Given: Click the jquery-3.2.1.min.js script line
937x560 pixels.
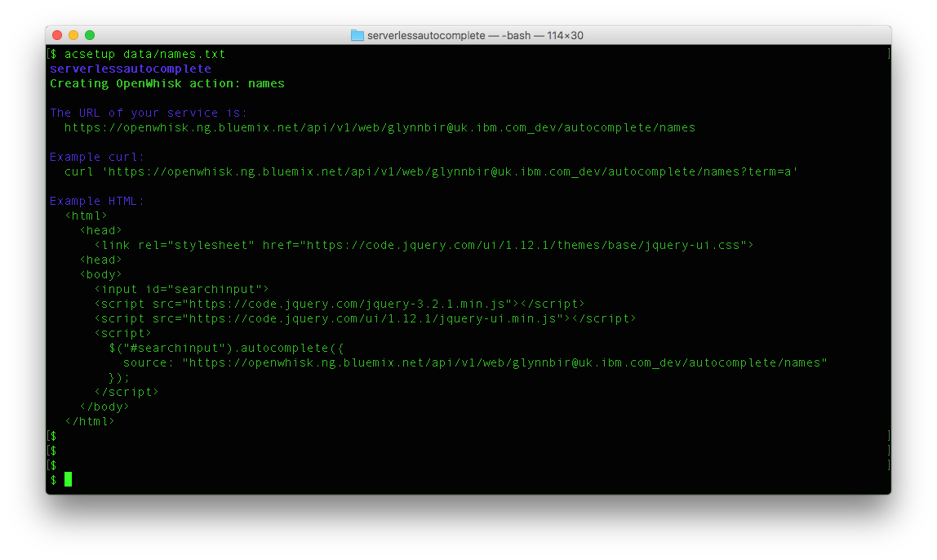Looking at the screenshot, I should (x=340, y=304).
